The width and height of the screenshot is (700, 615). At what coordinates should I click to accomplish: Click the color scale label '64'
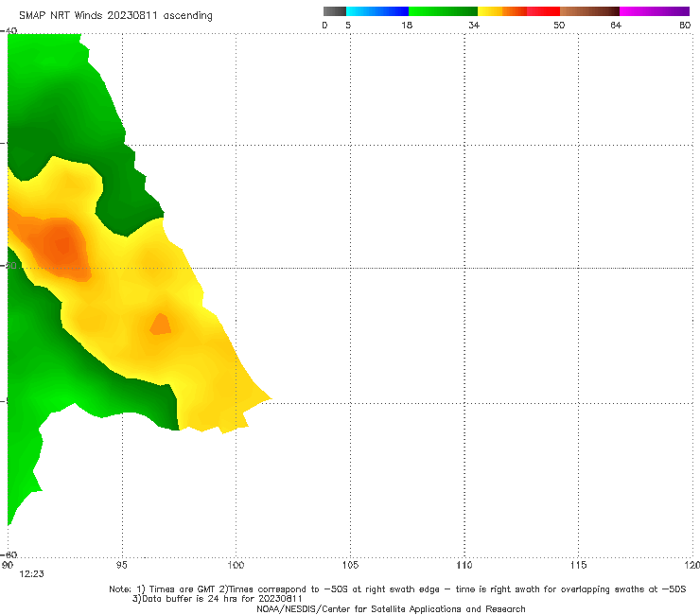[x=616, y=25]
